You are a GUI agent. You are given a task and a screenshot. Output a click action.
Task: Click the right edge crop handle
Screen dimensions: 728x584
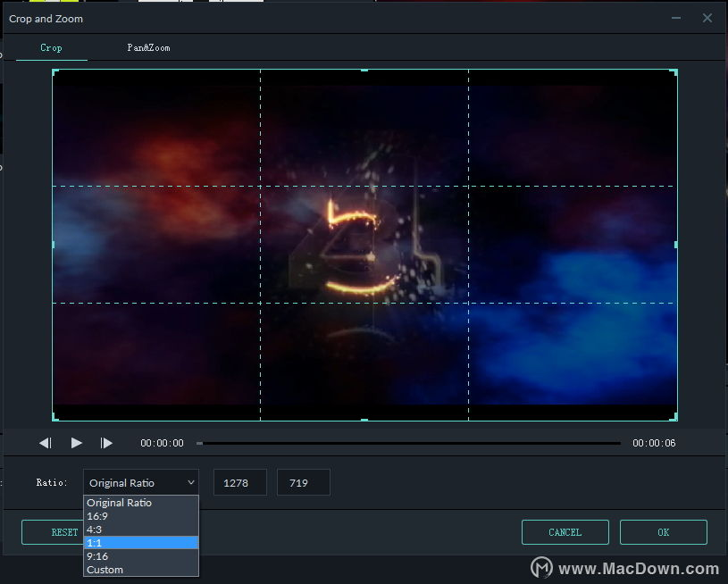[x=676, y=245]
